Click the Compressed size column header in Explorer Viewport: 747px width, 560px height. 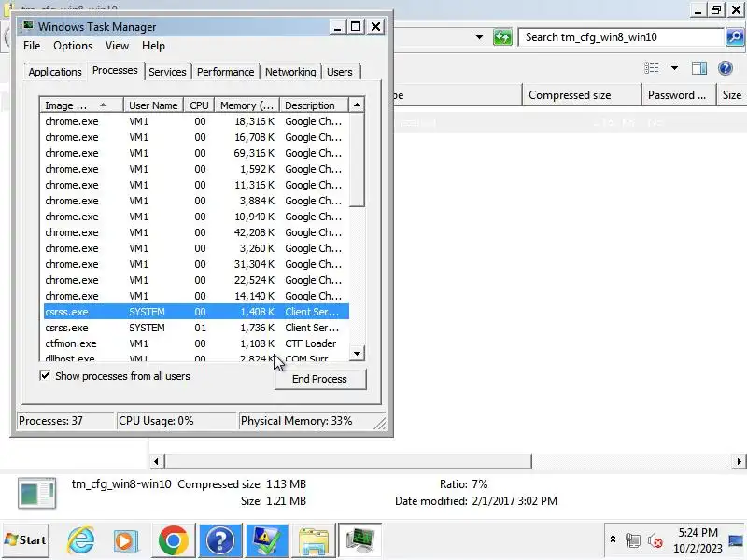coord(582,95)
